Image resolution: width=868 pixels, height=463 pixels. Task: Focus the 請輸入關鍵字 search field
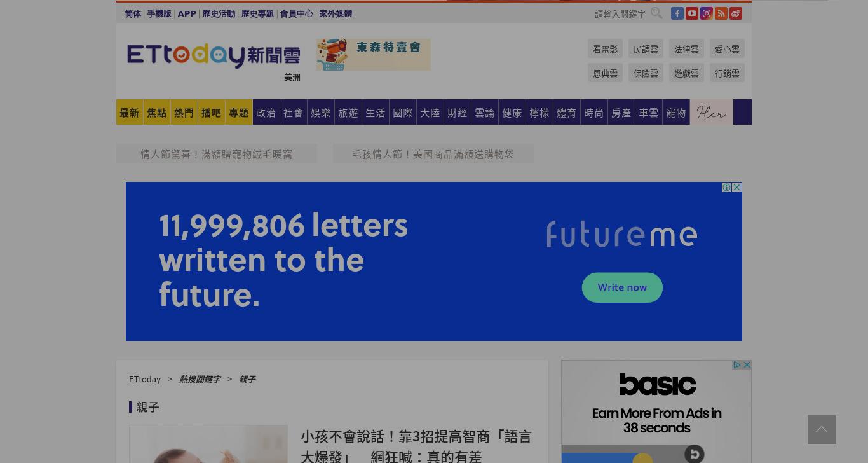pyautogui.click(x=620, y=13)
